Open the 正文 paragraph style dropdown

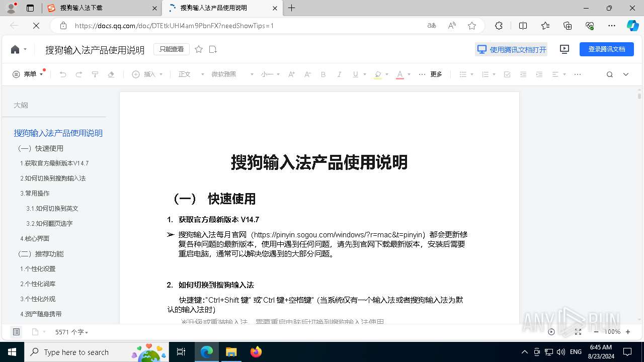[x=191, y=74]
